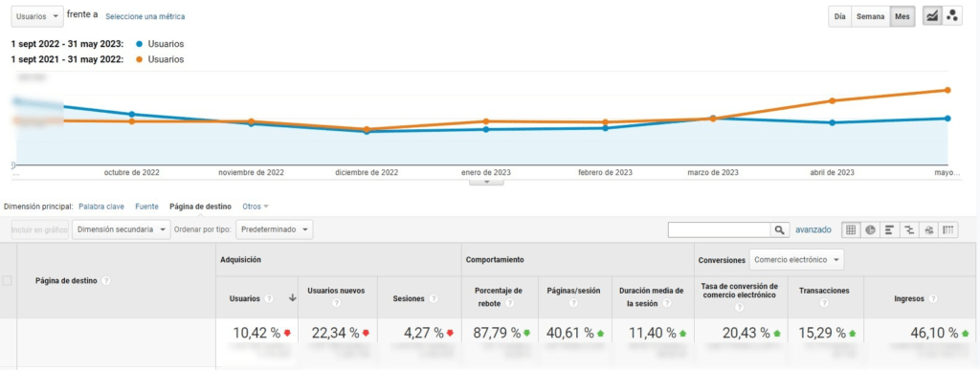Open help for Ingresos column
Image resolution: width=980 pixels, height=370 pixels.
tap(933, 299)
